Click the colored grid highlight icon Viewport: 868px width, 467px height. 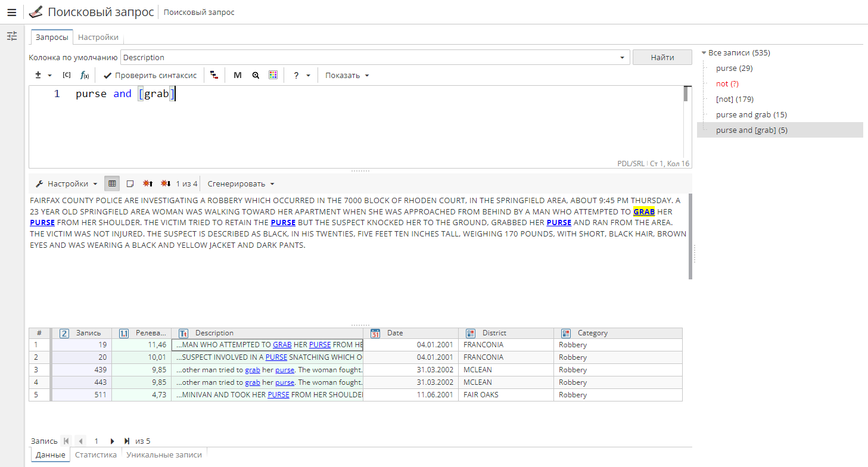(273, 75)
